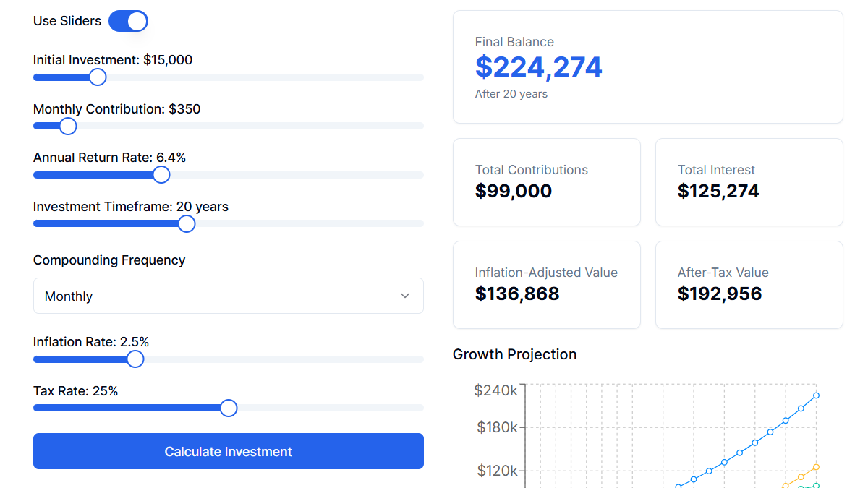Click the Monthly Contribution slider handle
868x488 pixels.
click(68, 126)
